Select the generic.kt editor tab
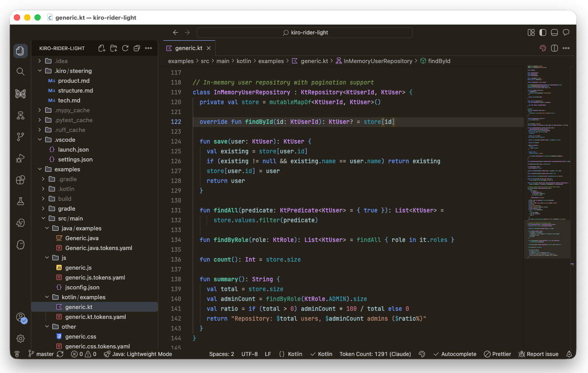This screenshot has width=588, height=373. 189,48
